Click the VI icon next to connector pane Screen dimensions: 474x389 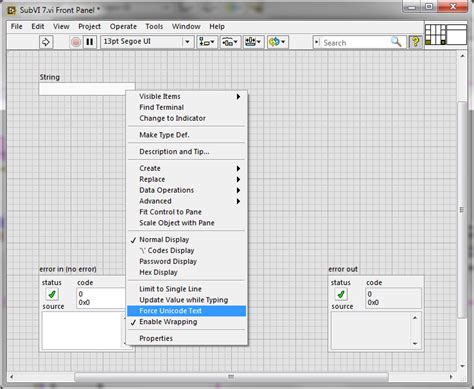click(x=456, y=34)
